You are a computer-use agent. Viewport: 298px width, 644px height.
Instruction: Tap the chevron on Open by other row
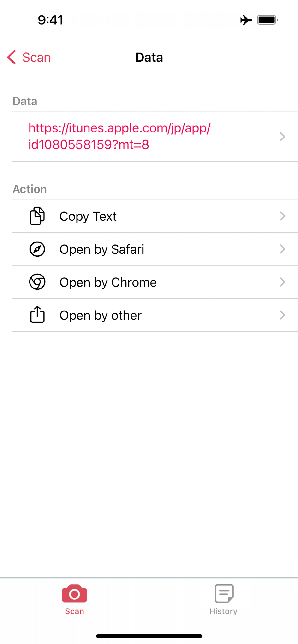click(282, 315)
